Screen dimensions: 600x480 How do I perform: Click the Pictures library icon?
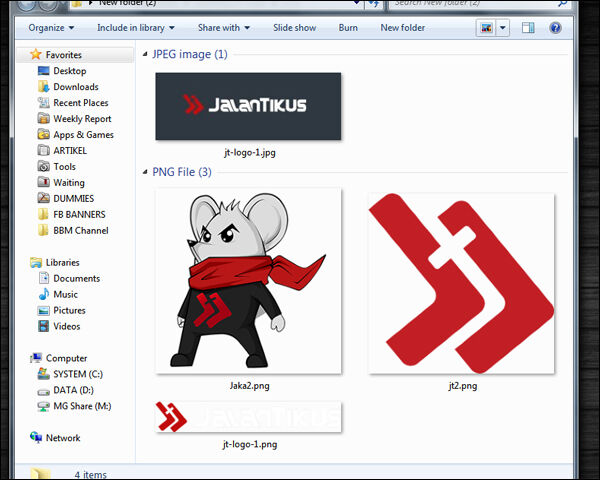pos(44,310)
